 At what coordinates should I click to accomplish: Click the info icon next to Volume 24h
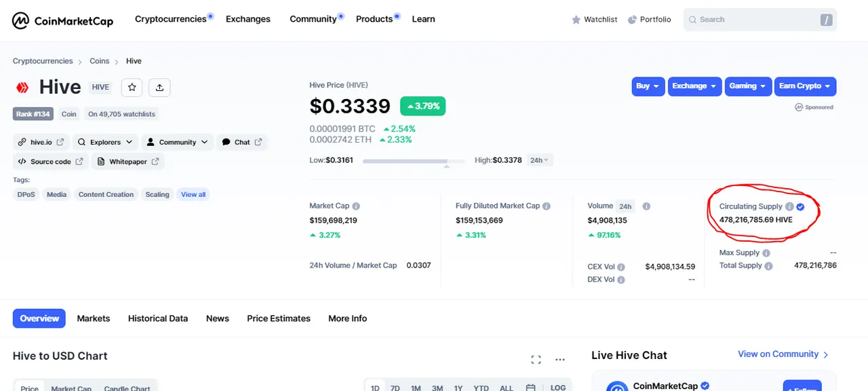(646, 206)
